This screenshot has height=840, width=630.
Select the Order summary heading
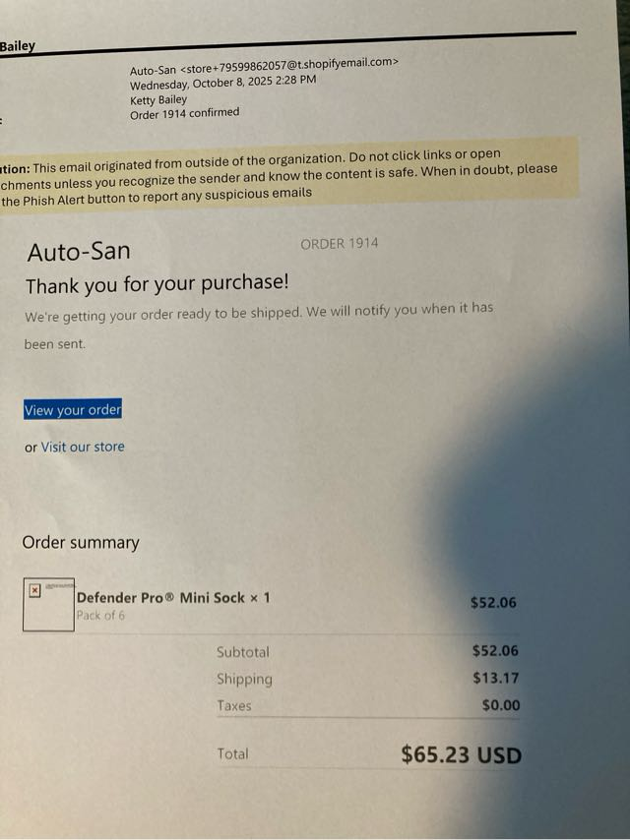[81, 543]
